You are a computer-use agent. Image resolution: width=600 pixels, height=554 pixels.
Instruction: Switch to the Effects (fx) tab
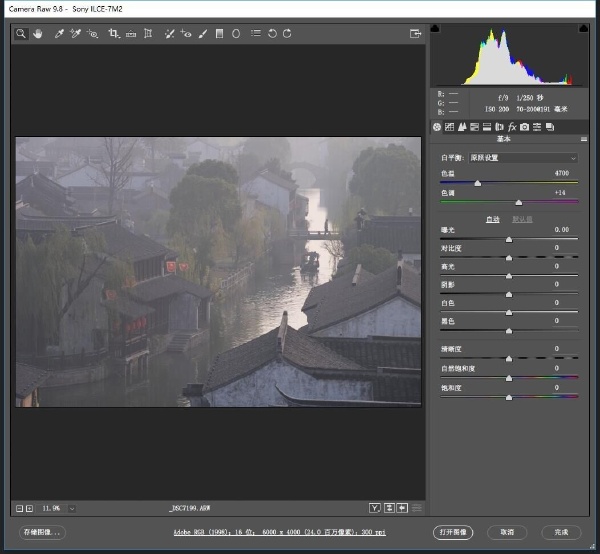click(x=511, y=127)
